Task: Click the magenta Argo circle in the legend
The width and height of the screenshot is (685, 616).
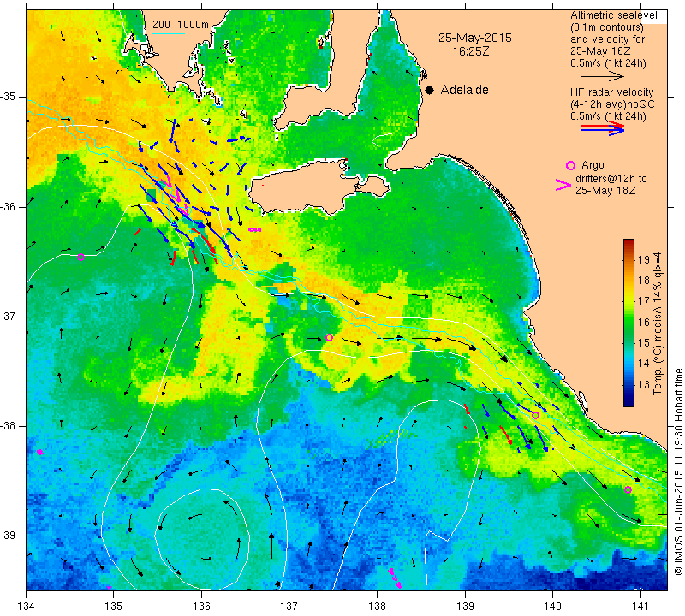Action: coord(570,165)
